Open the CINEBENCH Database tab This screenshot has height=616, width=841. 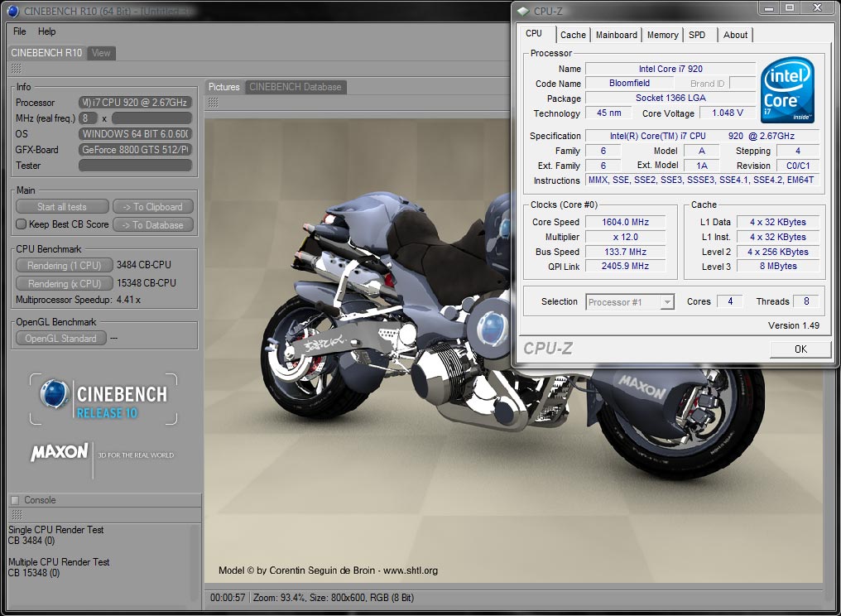(296, 87)
